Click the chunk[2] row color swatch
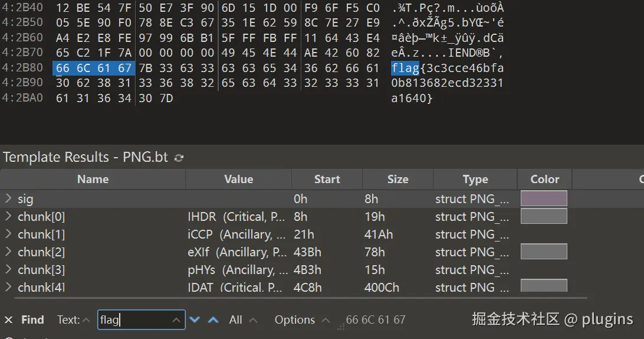The height and width of the screenshot is (339, 644). (x=544, y=252)
